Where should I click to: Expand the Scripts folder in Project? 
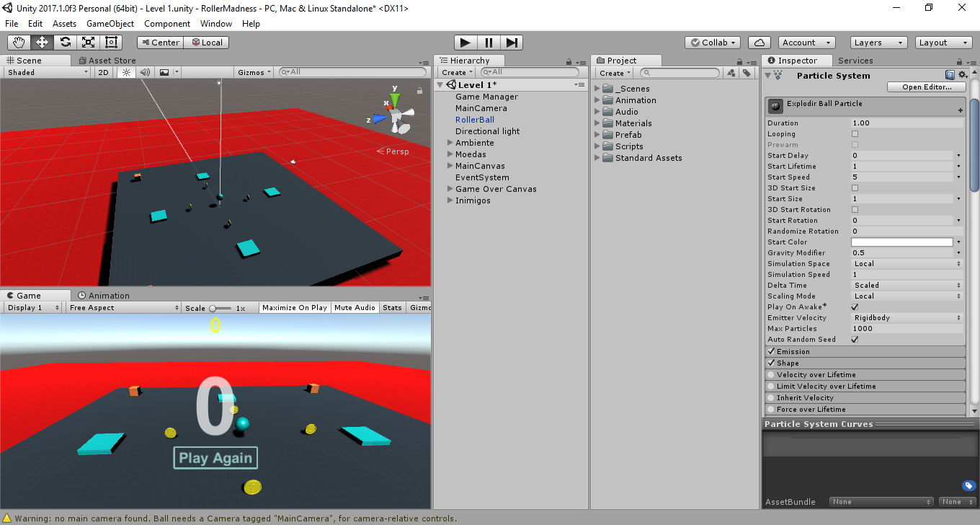point(597,146)
